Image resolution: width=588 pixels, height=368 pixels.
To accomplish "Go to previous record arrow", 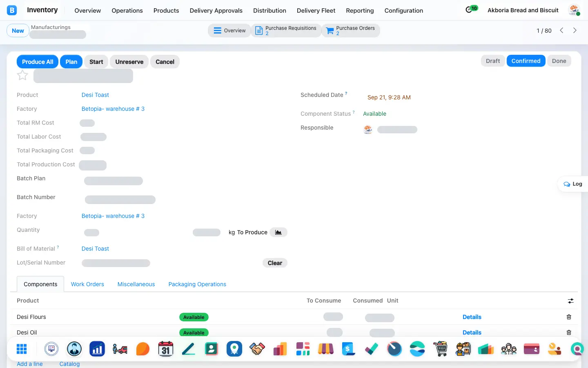I will (561, 30).
